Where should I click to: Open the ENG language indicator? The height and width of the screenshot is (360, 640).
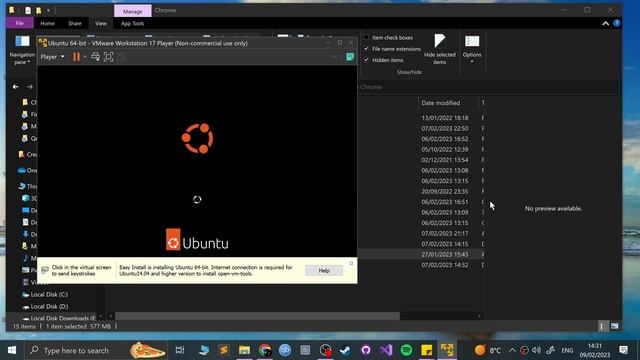[x=567, y=350]
